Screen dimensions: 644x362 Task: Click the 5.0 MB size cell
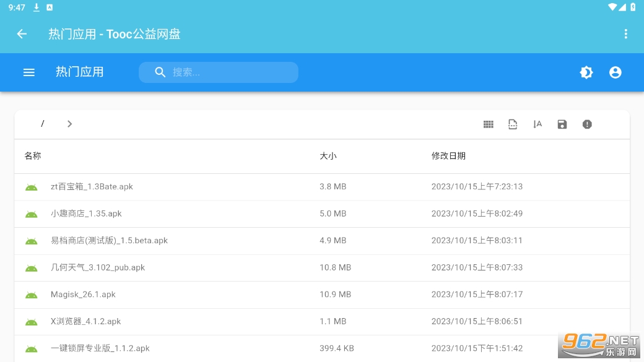click(333, 214)
